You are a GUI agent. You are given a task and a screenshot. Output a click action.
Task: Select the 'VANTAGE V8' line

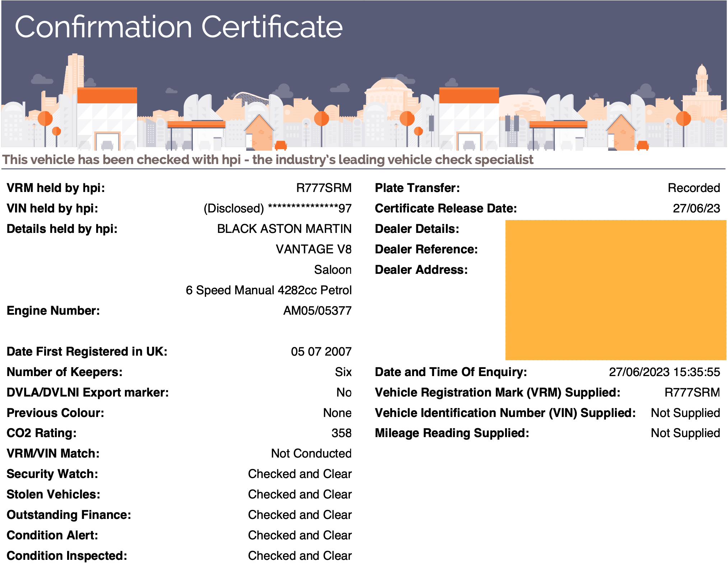tap(314, 249)
